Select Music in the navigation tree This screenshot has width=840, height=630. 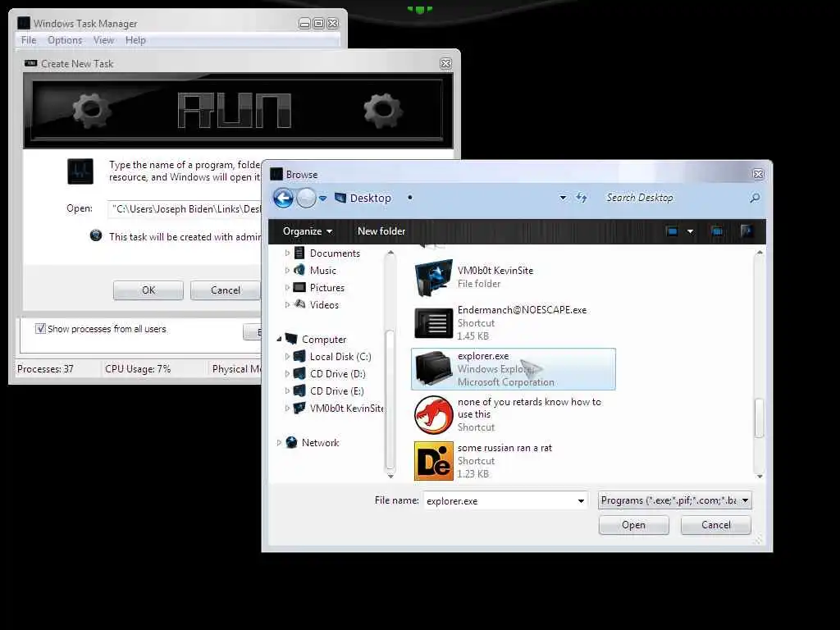coord(323,271)
